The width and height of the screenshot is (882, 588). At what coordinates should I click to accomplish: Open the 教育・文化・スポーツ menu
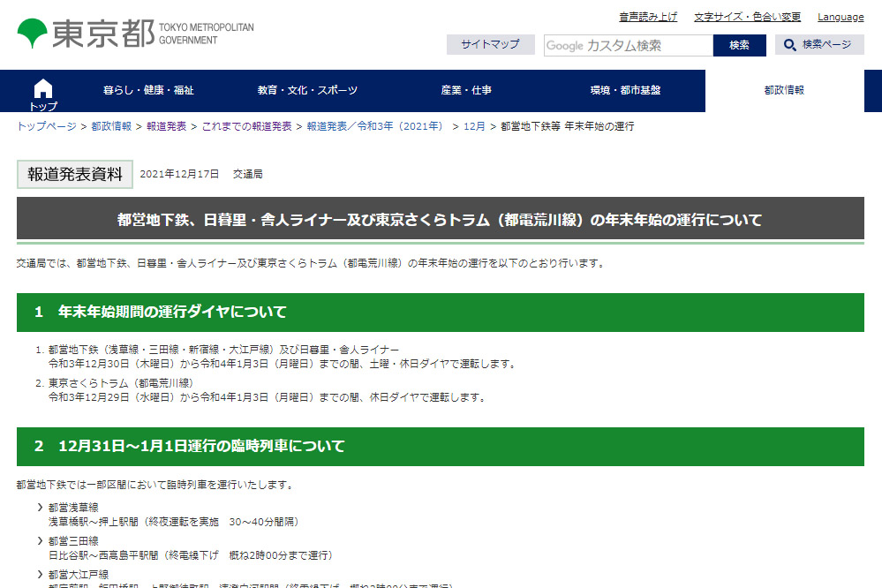click(x=308, y=91)
